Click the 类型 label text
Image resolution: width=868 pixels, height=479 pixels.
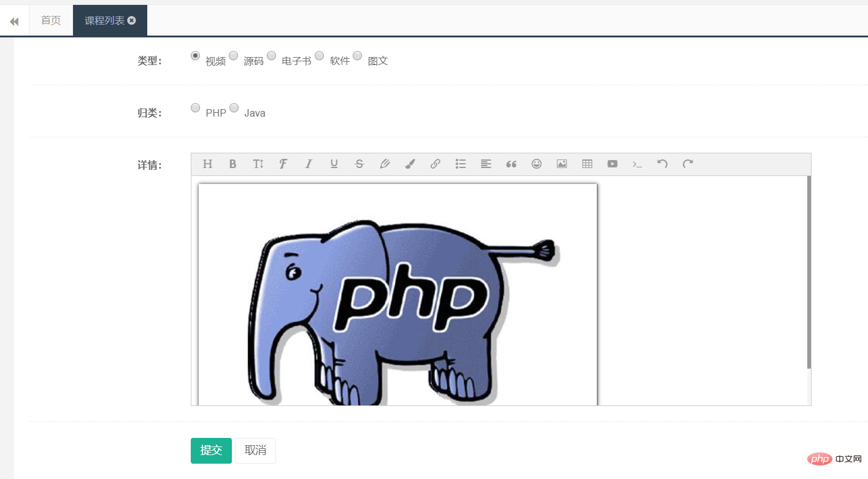(149, 61)
